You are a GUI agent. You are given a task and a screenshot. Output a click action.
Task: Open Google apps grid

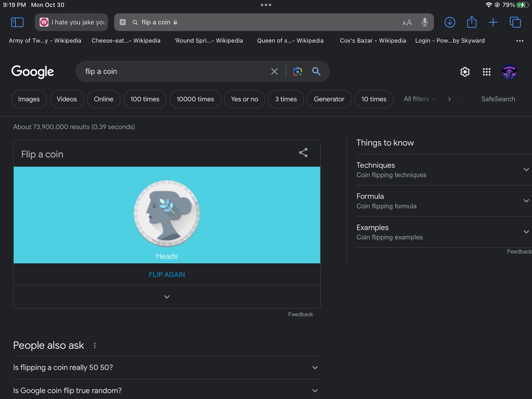coord(487,72)
